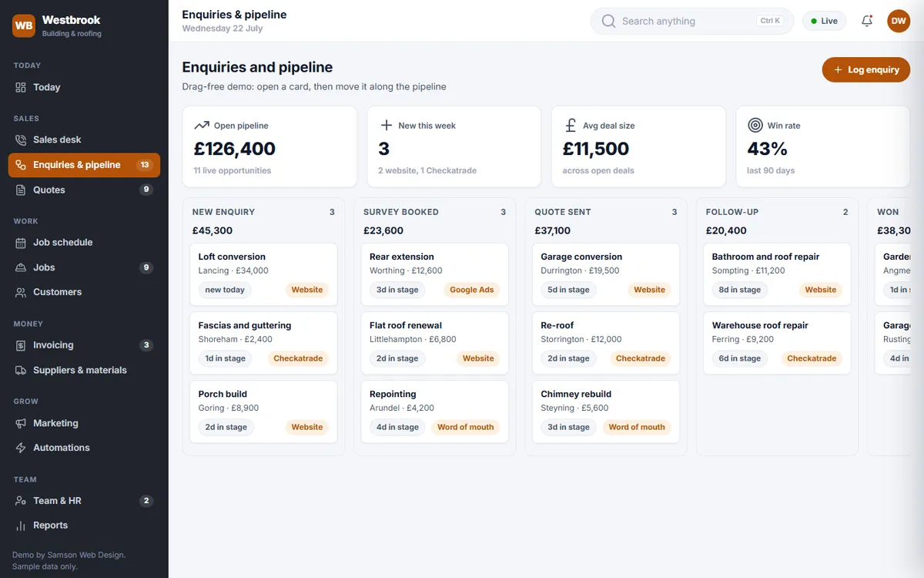Viewport: 924px width, 578px height.
Task: Click the New this week plus icon
Action: [386, 125]
